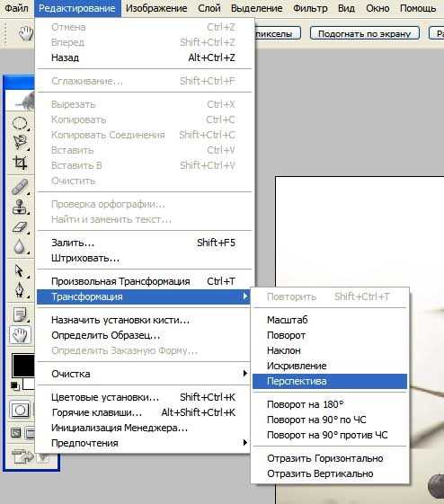
Task: Choose Перспектива transform option
Action: (x=330, y=381)
